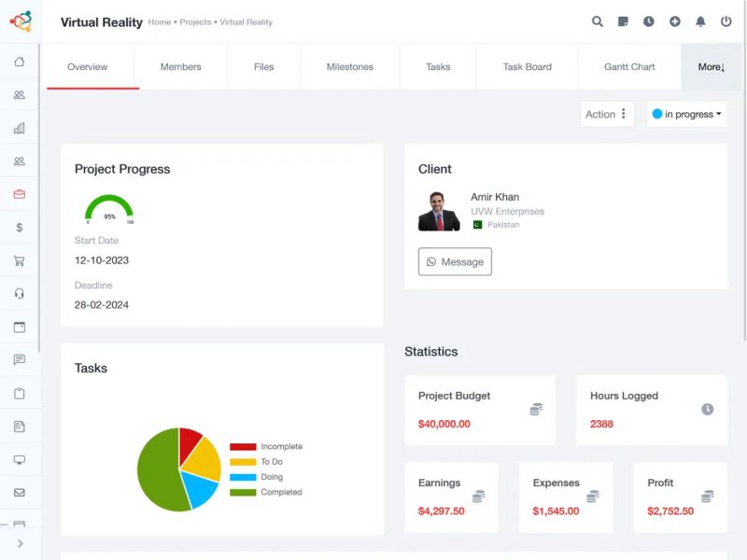The width and height of the screenshot is (747, 560).
Task: Click the shopping cart sidebar icon
Action: click(20, 260)
